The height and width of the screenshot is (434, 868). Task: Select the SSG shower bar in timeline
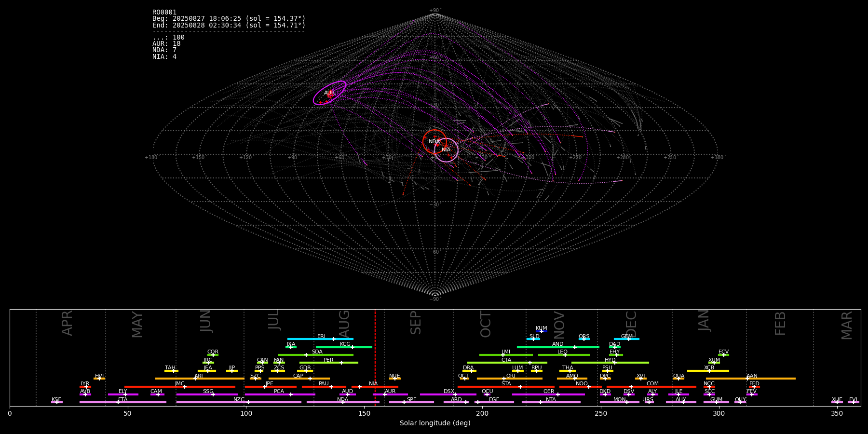click(x=207, y=394)
